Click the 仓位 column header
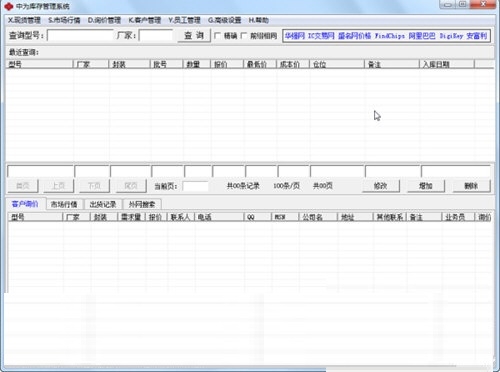This screenshot has width=500, height=372. click(x=337, y=64)
